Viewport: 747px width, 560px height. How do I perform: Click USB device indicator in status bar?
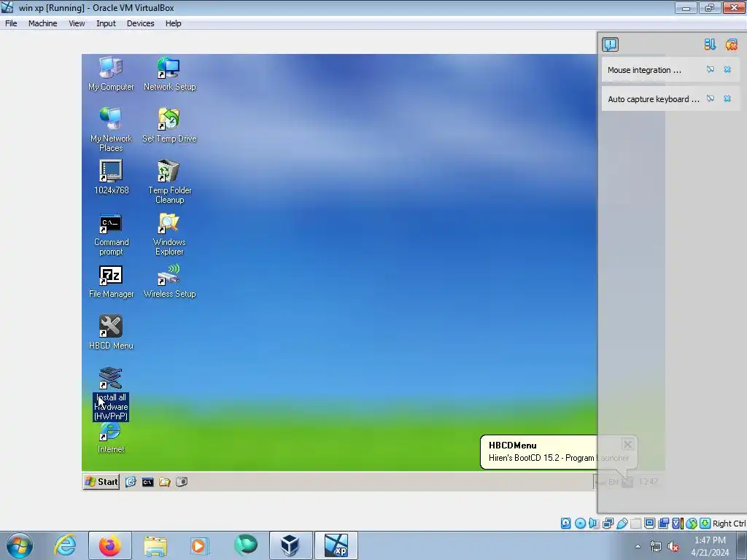[x=622, y=524]
